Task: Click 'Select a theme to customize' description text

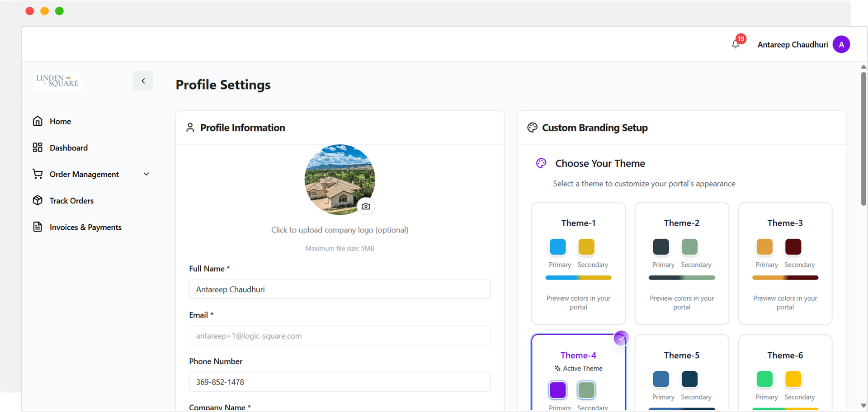Action: coord(644,184)
